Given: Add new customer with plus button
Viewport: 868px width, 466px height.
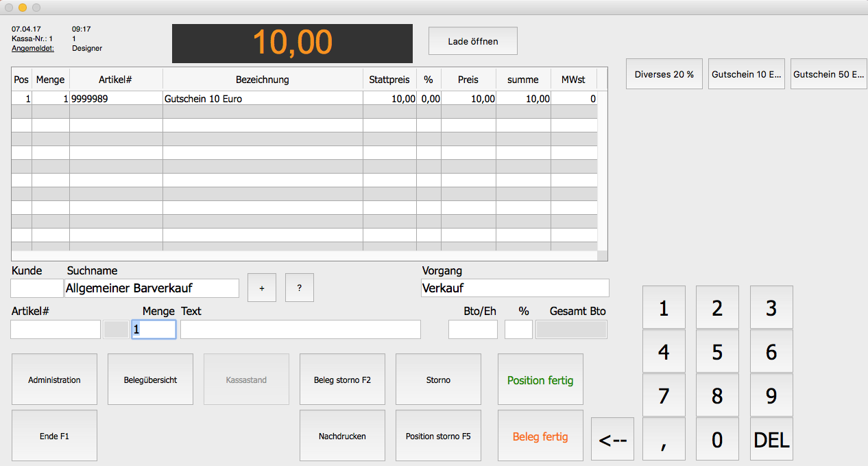Looking at the screenshot, I should 262,288.
